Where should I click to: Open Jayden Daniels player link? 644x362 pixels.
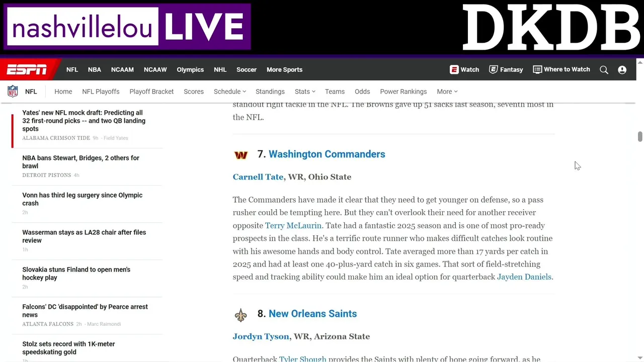[524, 277]
